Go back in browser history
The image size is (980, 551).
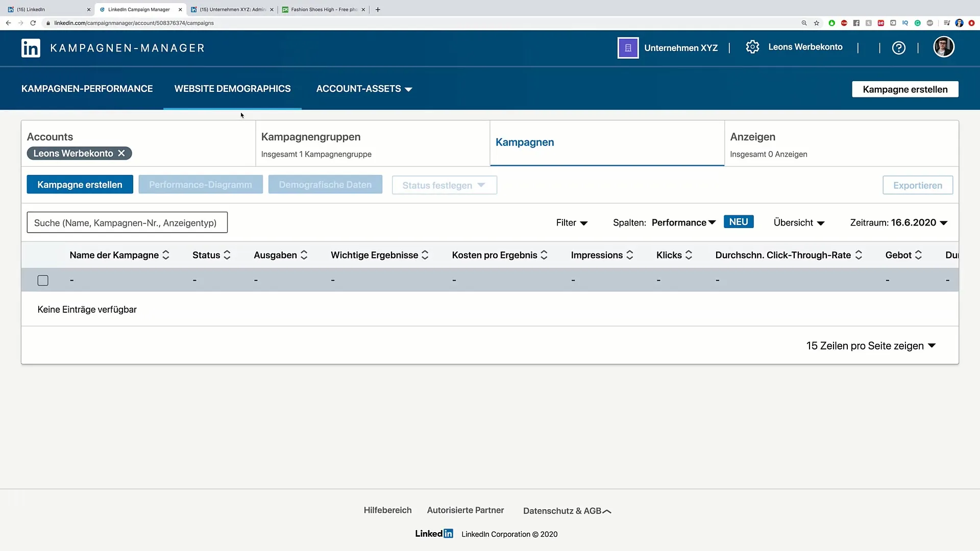click(8, 23)
